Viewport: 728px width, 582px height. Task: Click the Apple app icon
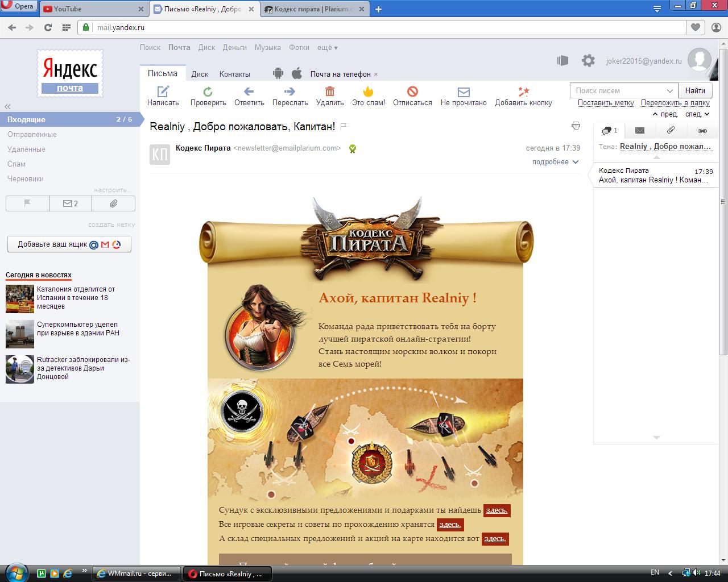(x=296, y=73)
